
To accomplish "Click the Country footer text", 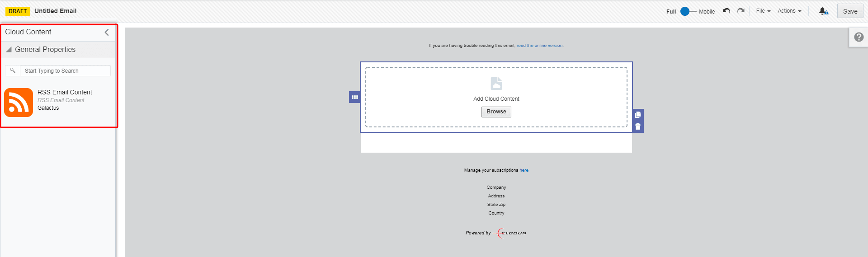I will [496, 213].
